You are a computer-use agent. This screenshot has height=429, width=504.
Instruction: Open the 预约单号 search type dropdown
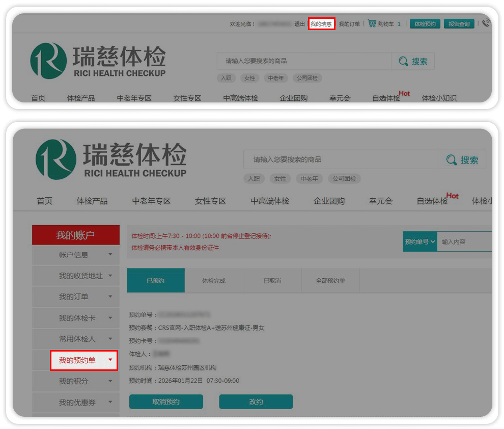tap(420, 242)
